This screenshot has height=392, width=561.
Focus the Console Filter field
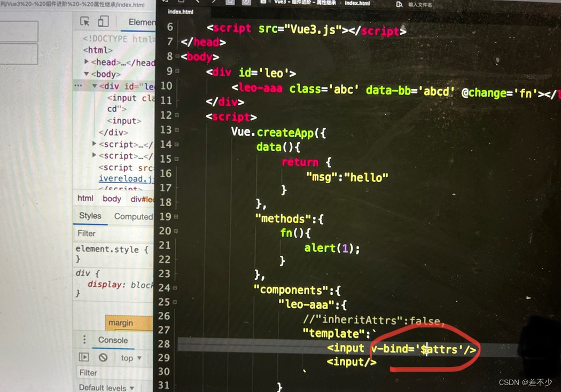click(114, 373)
